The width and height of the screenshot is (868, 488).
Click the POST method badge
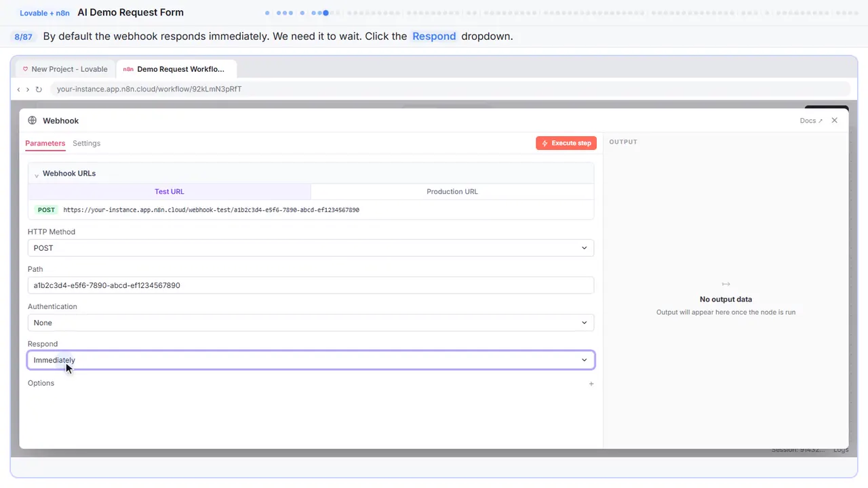pyautogui.click(x=46, y=210)
